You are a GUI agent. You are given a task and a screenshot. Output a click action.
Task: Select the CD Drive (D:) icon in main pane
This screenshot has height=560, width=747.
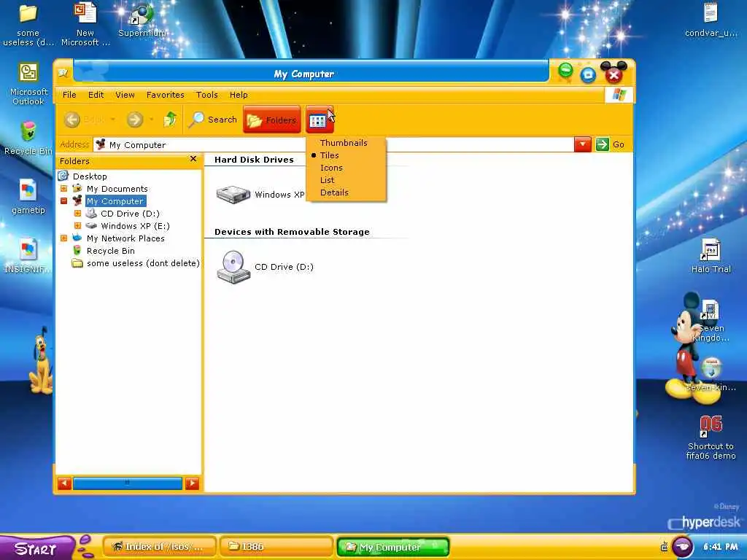tap(233, 267)
